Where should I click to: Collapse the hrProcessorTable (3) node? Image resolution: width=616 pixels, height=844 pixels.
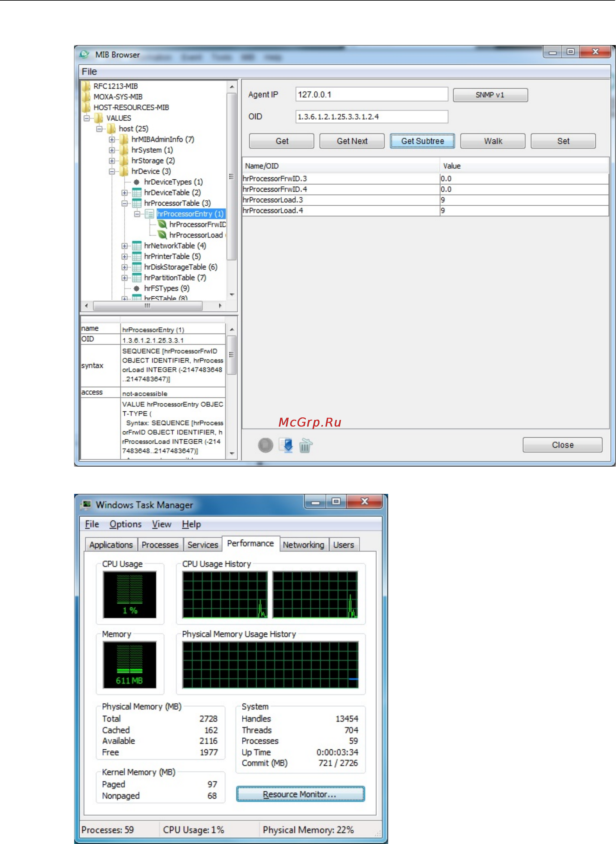click(125, 203)
